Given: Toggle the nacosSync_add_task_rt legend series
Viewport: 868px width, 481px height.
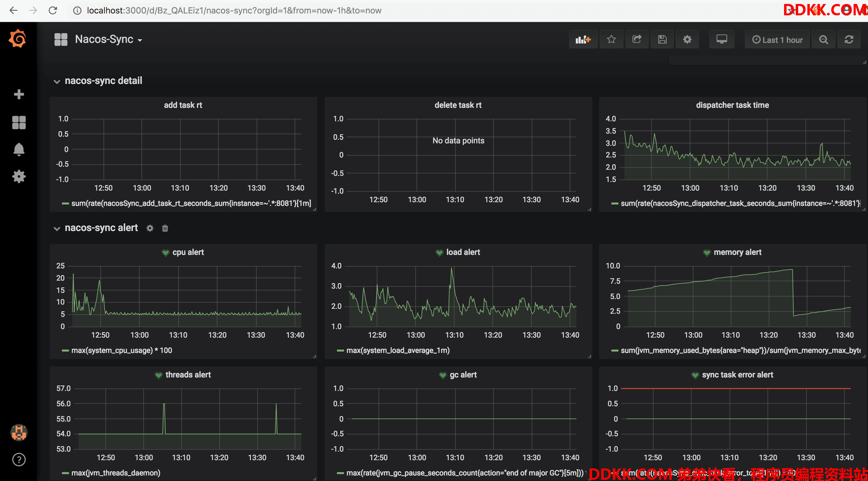Looking at the screenshot, I should (x=191, y=203).
